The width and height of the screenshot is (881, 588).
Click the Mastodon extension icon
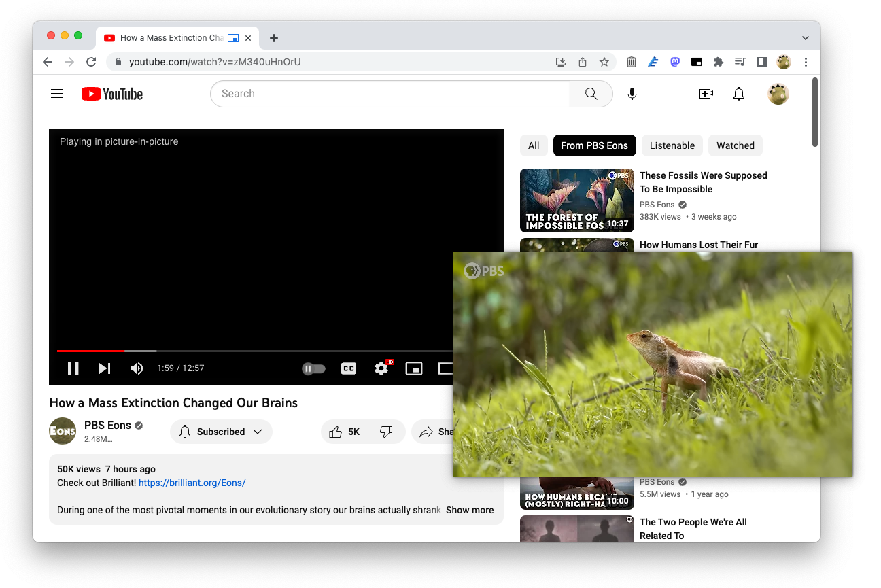pyautogui.click(x=675, y=62)
